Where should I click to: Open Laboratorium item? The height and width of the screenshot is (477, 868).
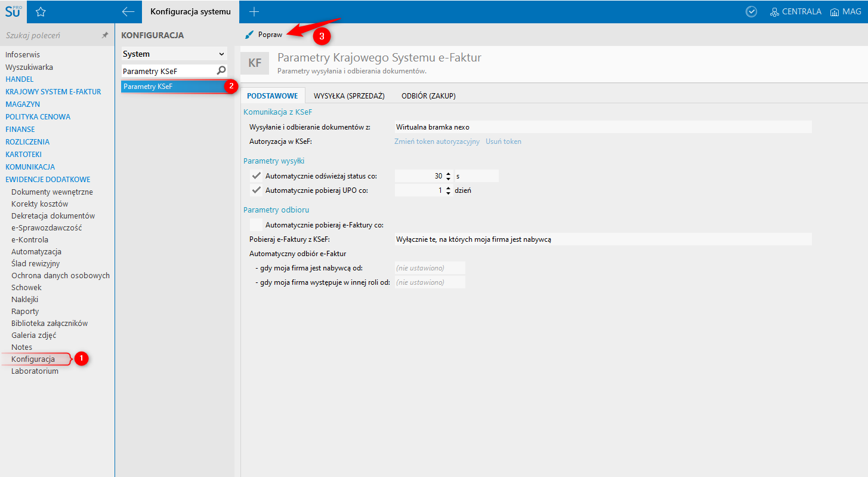(35, 371)
